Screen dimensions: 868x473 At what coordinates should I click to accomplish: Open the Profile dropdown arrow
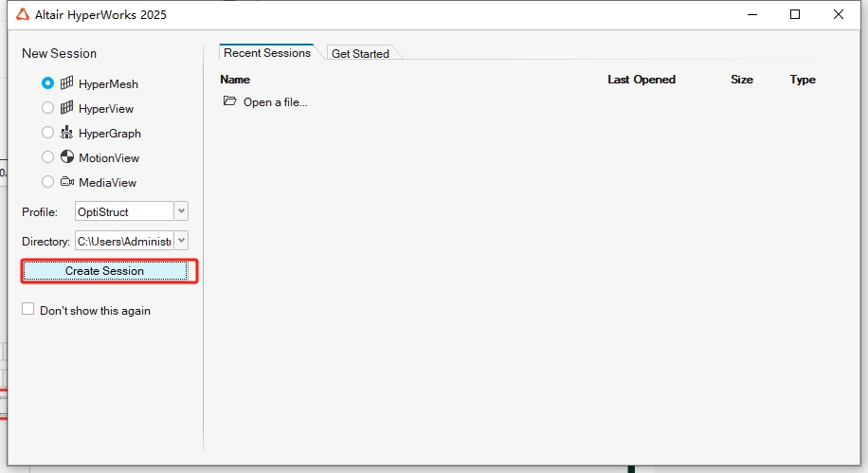[181, 211]
